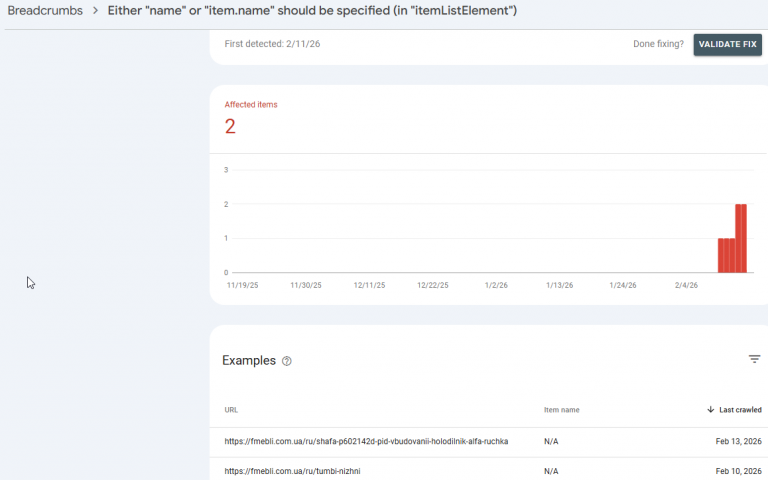The image size is (768, 480).
Task: Click the First detected: 2/11/26 text
Action: pos(272,44)
